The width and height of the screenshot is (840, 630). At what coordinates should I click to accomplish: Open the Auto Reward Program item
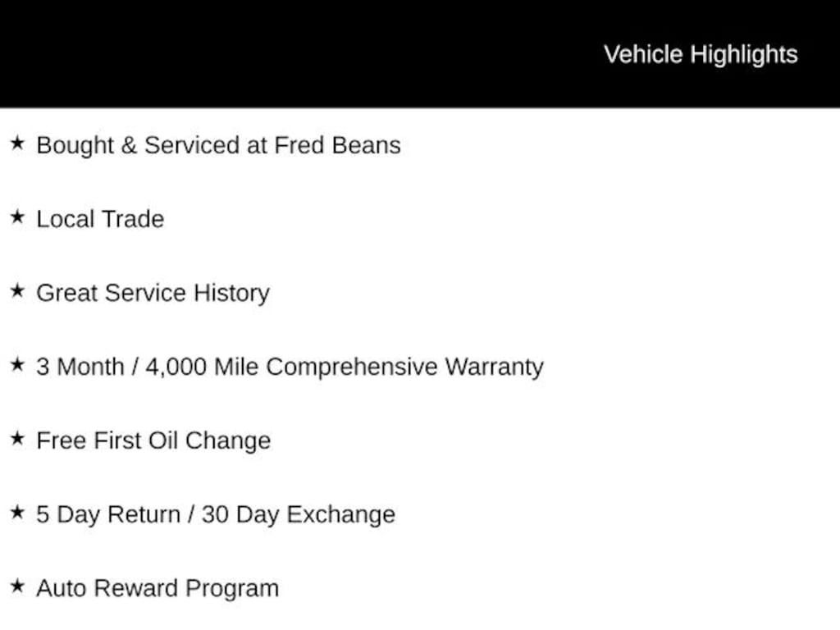click(157, 588)
